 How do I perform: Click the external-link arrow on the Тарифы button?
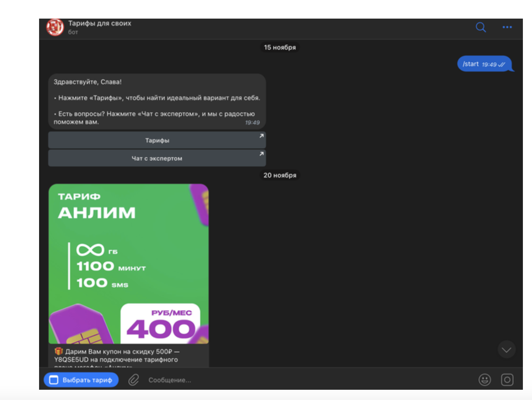pos(261,136)
